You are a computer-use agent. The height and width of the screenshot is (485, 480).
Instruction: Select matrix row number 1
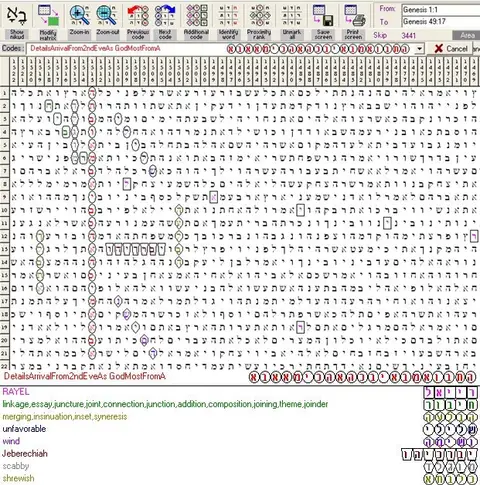click(4, 93)
